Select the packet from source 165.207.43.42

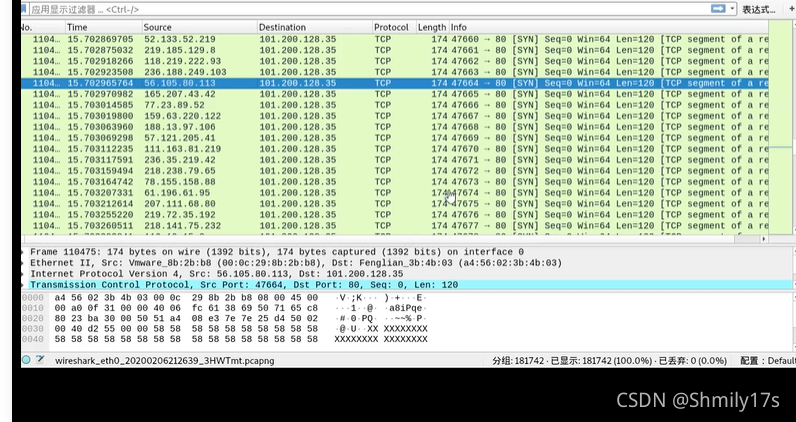(394, 94)
